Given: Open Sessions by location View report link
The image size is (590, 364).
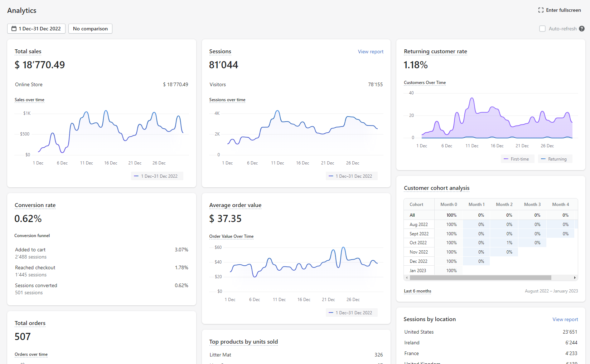Looking at the screenshot, I should point(565,319).
